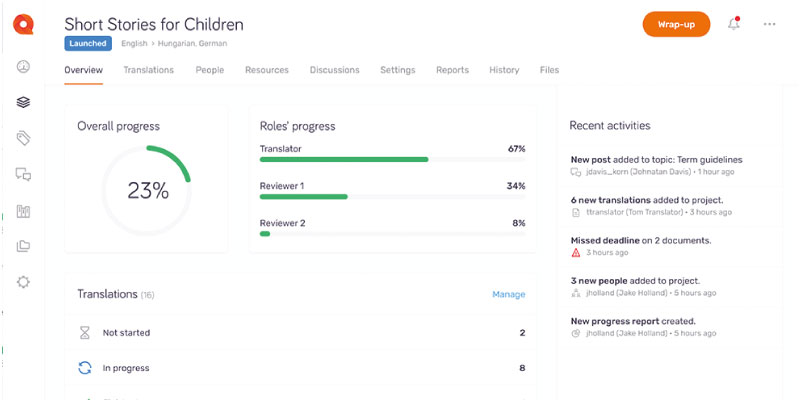Click the Translator 67% value
The width and height of the screenshot is (800, 400).
click(x=516, y=149)
